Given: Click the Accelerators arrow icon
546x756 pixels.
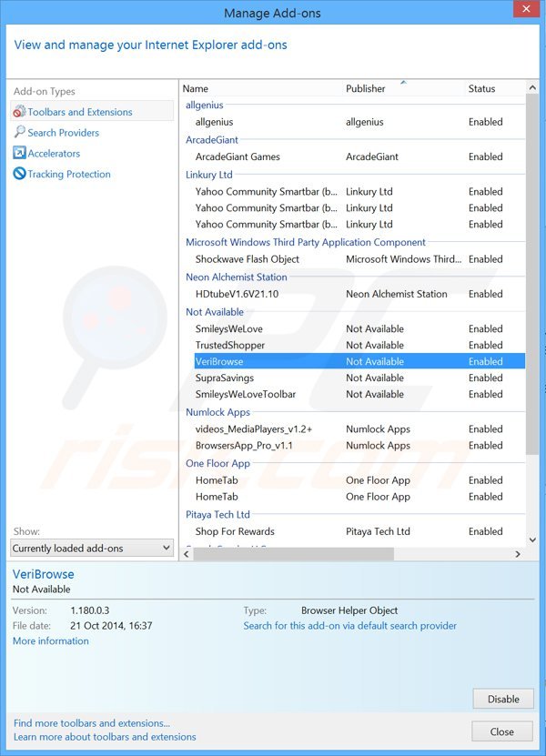Looking at the screenshot, I should (19, 153).
